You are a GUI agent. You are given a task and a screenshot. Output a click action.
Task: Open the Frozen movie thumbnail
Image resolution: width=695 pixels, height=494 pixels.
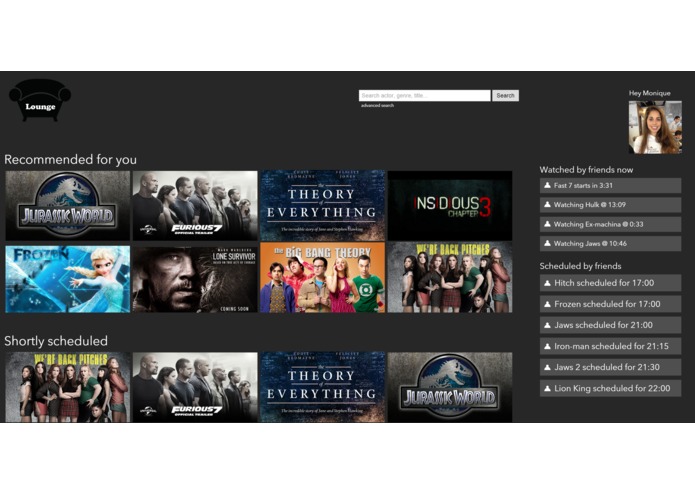[x=68, y=279]
